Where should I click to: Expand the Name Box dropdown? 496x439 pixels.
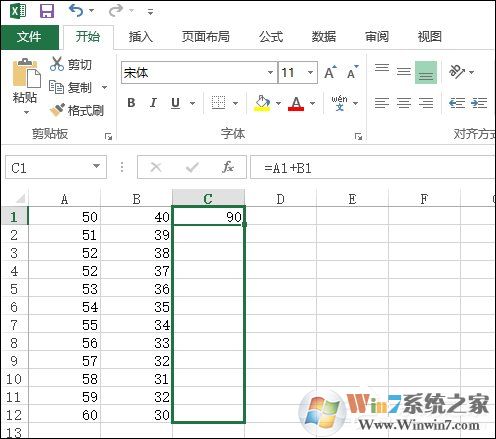[96, 166]
